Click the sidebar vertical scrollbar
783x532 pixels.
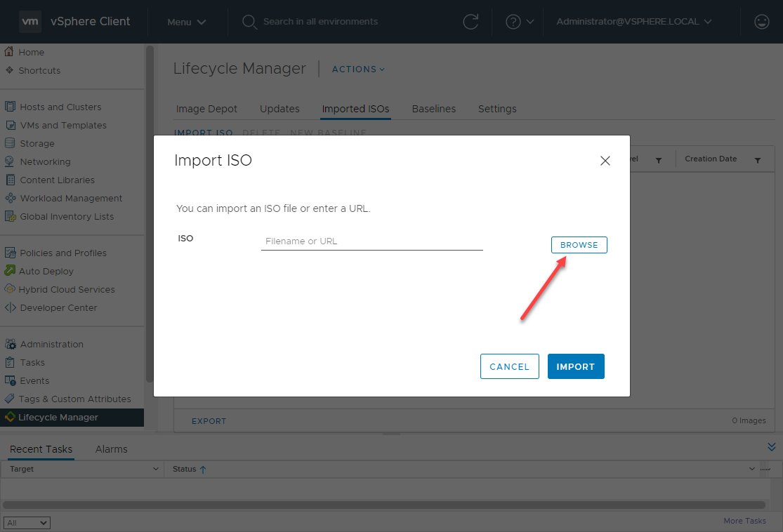tap(150, 215)
